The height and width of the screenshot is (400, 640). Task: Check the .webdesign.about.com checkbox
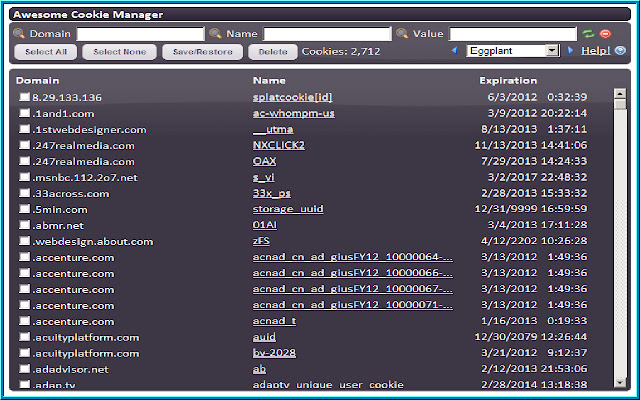point(24,241)
